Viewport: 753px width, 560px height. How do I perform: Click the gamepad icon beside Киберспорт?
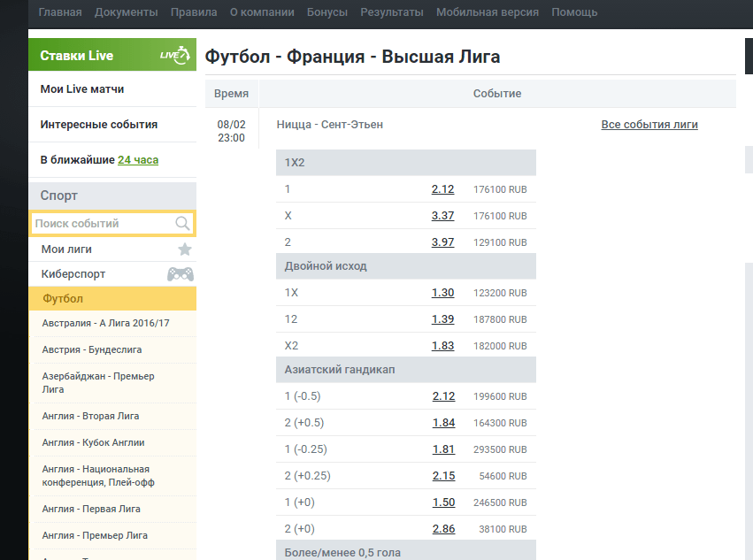(181, 274)
